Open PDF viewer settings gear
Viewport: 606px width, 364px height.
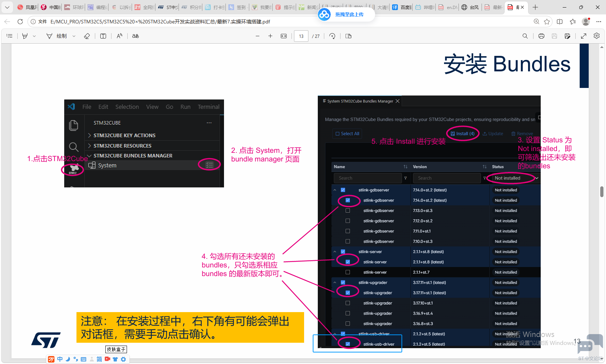tap(597, 36)
